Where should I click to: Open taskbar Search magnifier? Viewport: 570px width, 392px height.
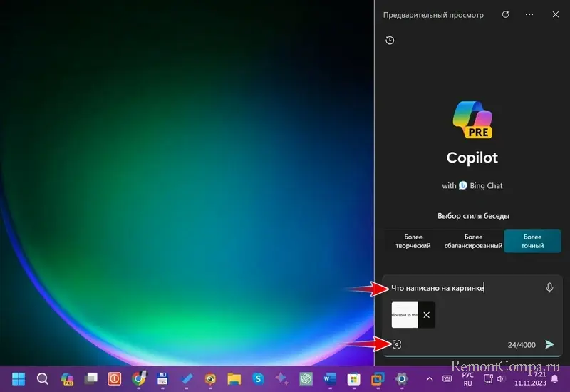43,378
